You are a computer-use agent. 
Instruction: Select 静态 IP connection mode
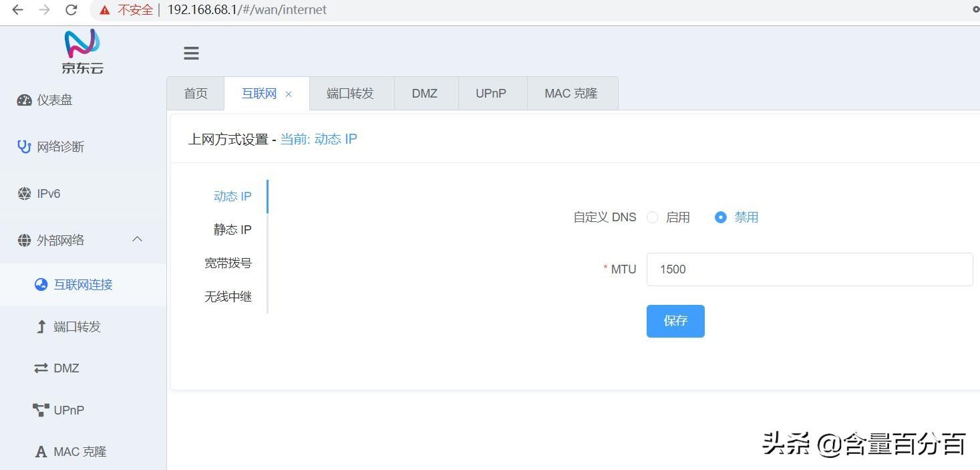[x=232, y=230]
